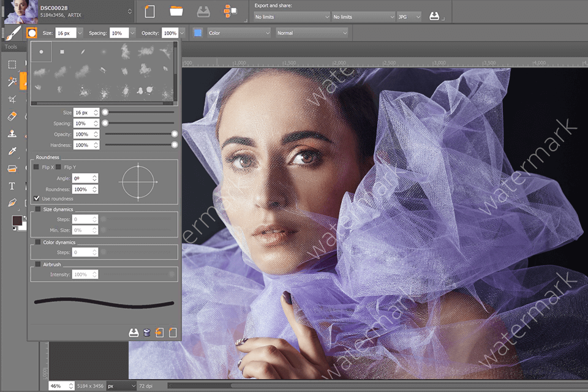Image resolution: width=588 pixels, height=392 pixels.
Task: Activate the Clone Stamp tool
Action: (12, 133)
